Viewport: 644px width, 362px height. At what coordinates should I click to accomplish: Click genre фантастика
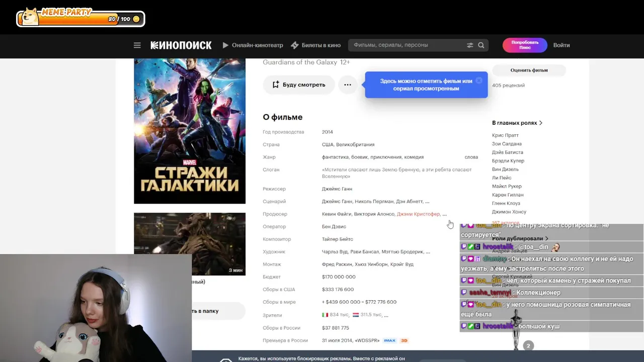[x=335, y=157]
